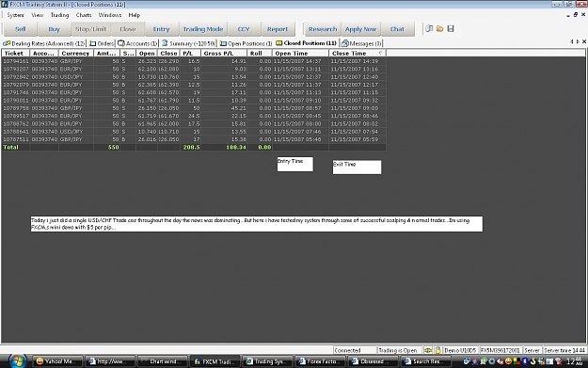588x368 pixels.
Task: Open the Report toolbar button
Action: coord(278,29)
